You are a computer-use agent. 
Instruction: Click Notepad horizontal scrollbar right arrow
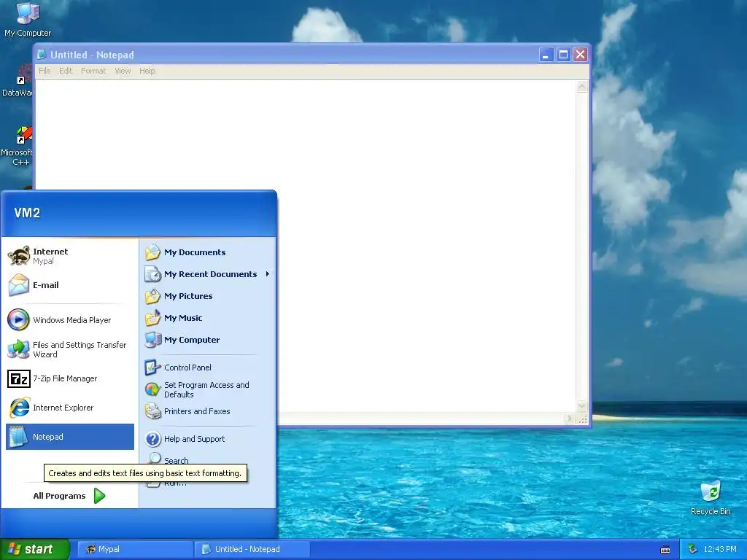[569, 419]
